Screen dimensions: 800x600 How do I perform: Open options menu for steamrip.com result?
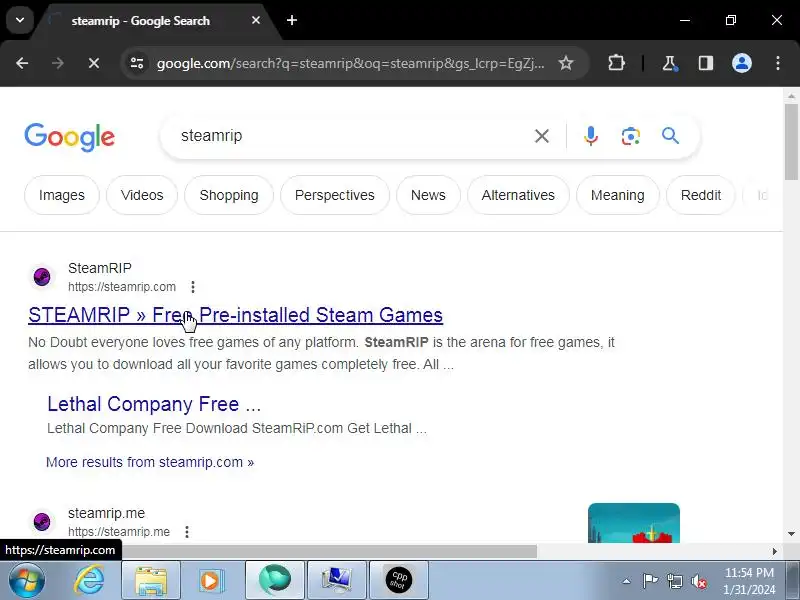(x=193, y=287)
